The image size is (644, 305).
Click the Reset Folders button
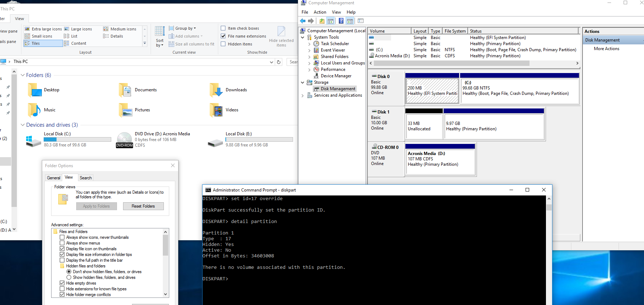tap(143, 206)
